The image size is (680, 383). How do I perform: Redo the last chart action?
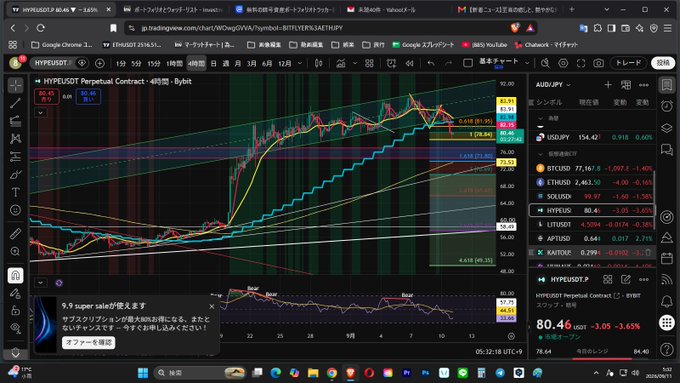[x=448, y=63]
